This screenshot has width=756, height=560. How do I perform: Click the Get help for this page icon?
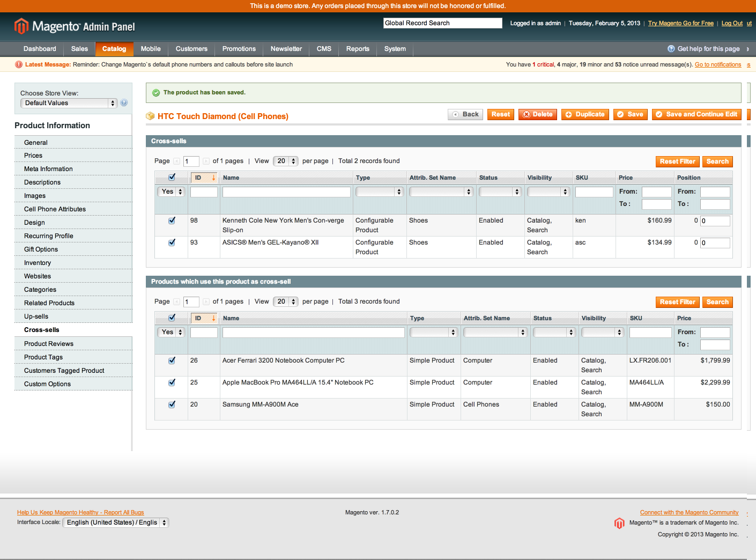pyautogui.click(x=671, y=49)
